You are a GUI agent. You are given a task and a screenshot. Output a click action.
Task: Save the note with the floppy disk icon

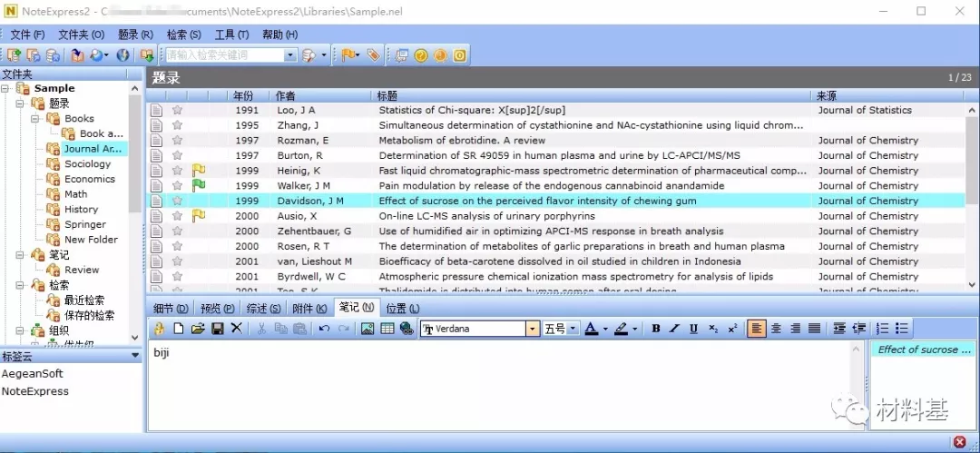(x=218, y=329)
